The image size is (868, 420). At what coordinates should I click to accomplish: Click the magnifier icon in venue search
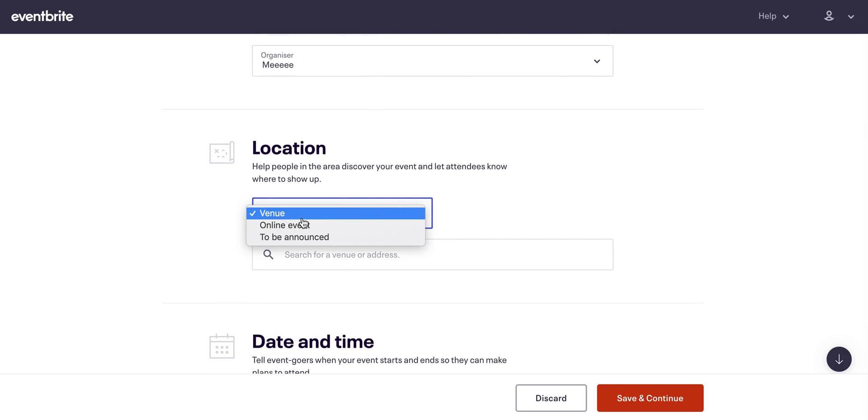pos(269,255)
